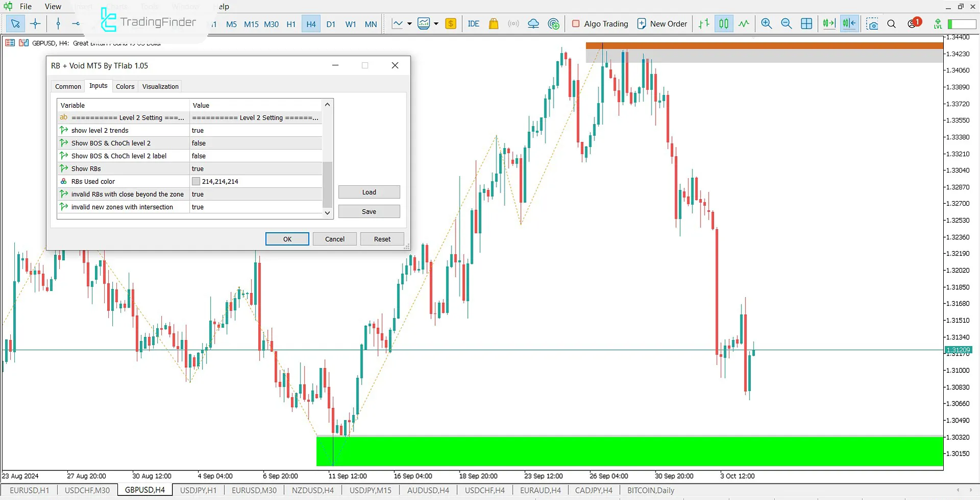Switch chart timeframe to D1
980x500 pixels.
331,23
